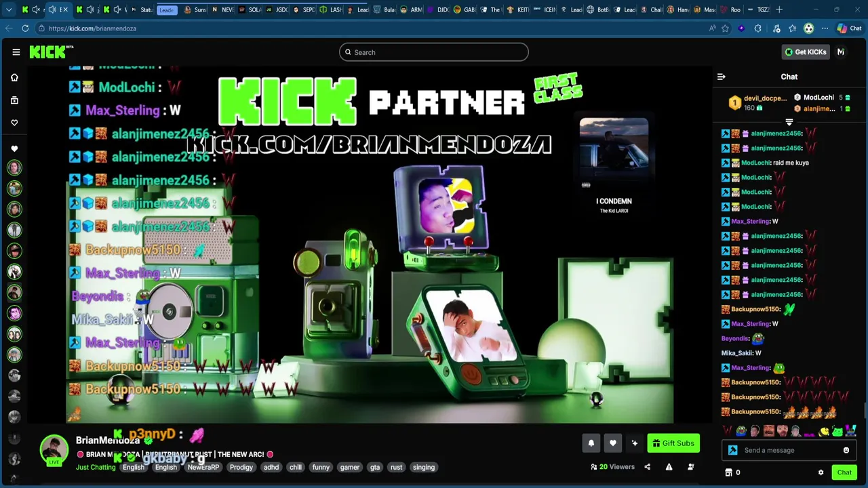The image size is (868, 488).
Task: Switch to the ARM browser tab
Action: click(412, 9)
